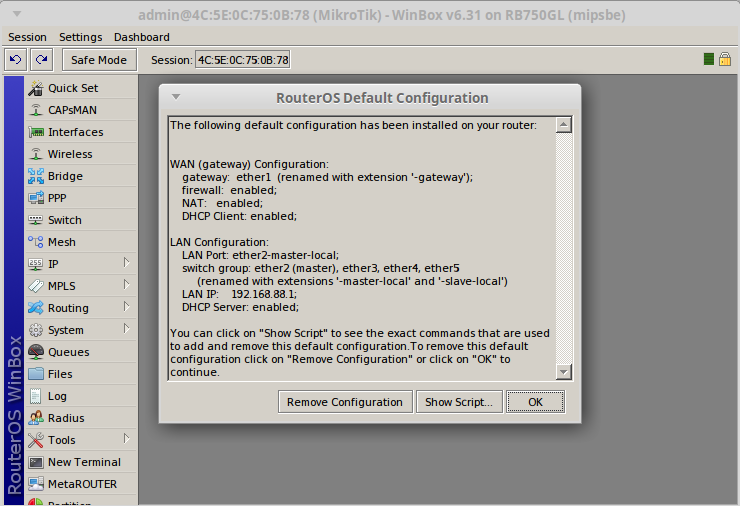
Task: Open Radius users icon
Action: (35, 418)
